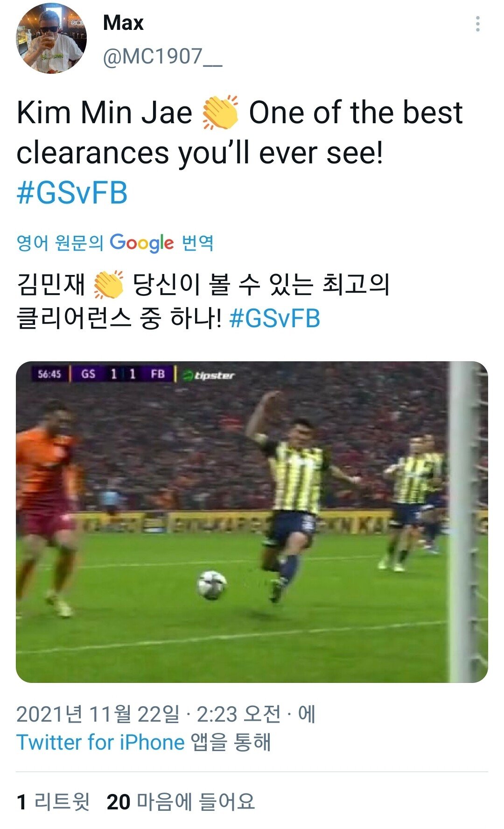This screenshot has width=504, height=829.
Task: Tap the tweet timestamp 2021년 11월 22일
Action: pyautogui.click(x=98, y=714)
